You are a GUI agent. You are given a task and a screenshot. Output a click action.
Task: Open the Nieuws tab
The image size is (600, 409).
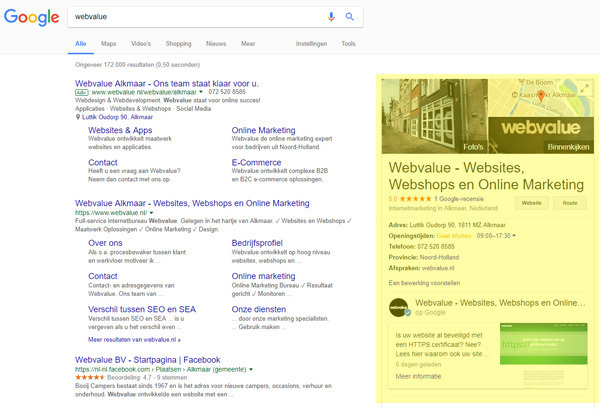pos(216,44)
